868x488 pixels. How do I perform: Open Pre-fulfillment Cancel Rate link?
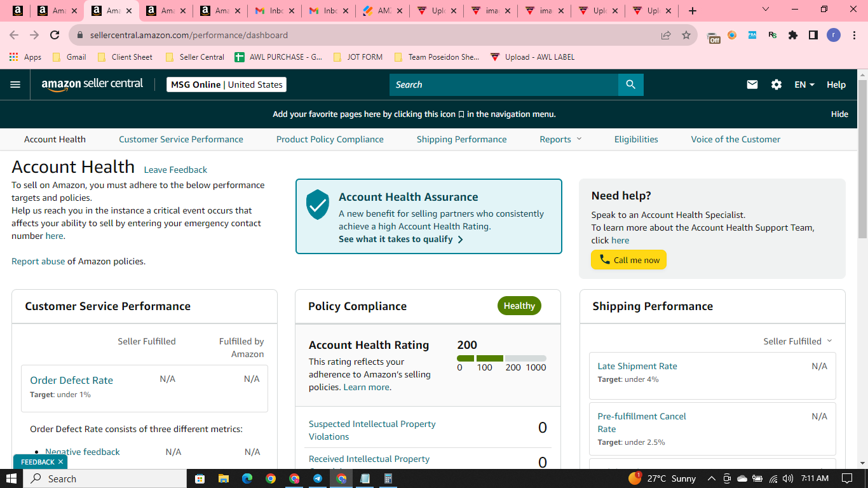642,423
